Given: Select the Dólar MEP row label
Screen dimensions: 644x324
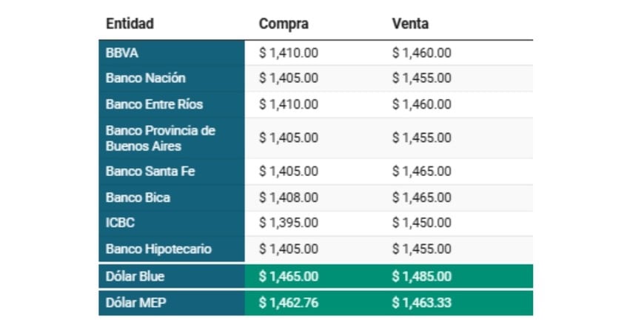Looking at the screenshot, I should point(135,303).
